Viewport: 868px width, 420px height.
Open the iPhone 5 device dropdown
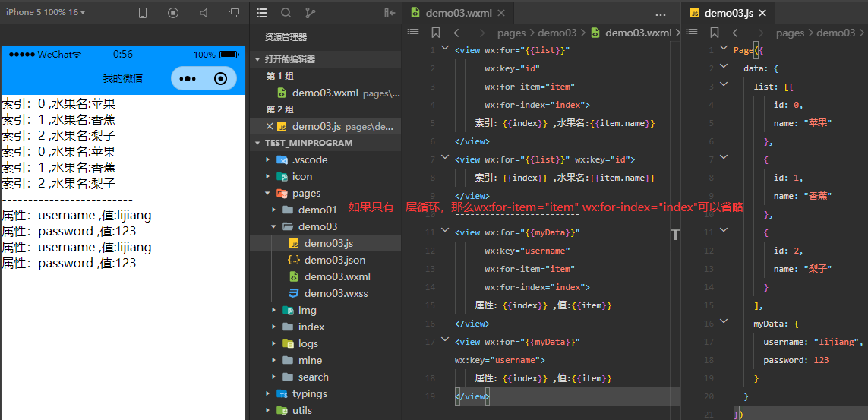pyautogui.click(x=46, y=13)
